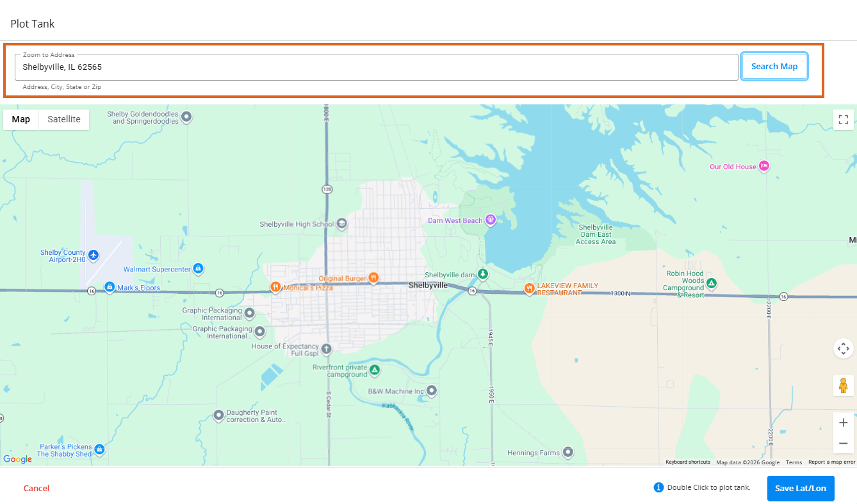This screenshot has height=504, width=857.
Task: Click the House of Expectancy church pin
Action: [x=327, y=349]
